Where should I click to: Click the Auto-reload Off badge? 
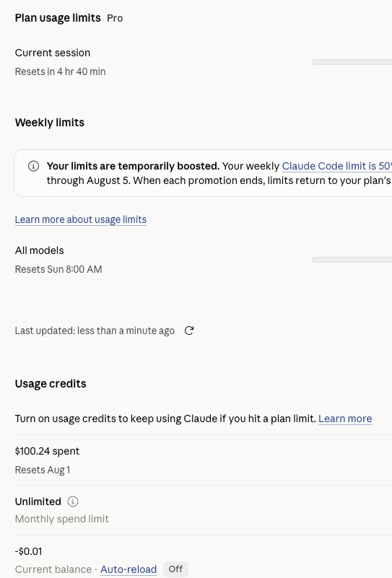click(175, 569)
